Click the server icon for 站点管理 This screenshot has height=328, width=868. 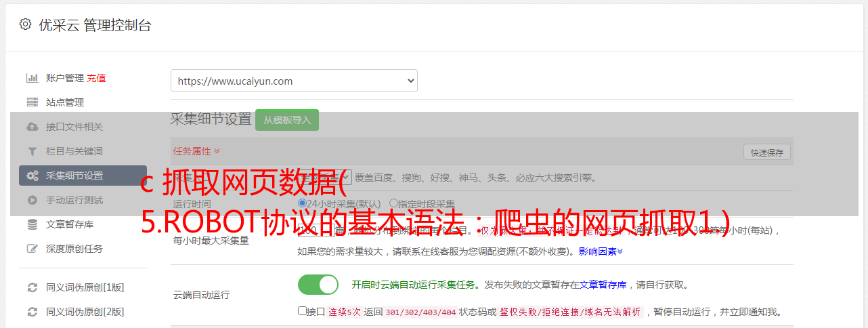pos(32,102)
